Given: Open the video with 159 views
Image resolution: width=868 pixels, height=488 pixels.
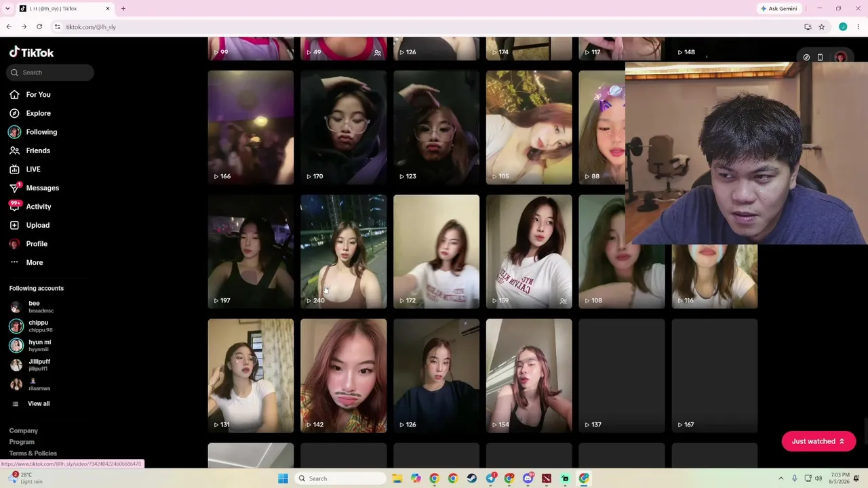Looking at the screenshot, I should pos(529,251).
